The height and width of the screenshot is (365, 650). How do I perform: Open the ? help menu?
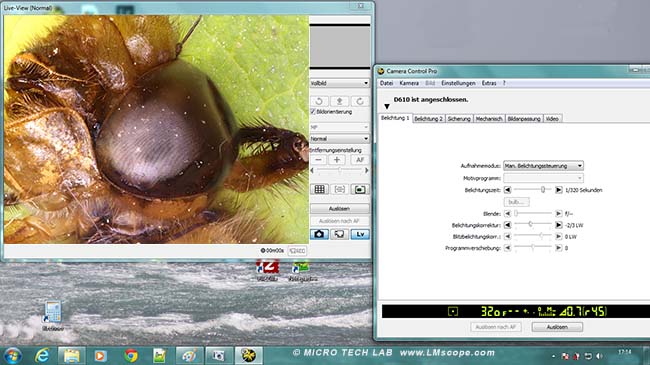[x=504, y=83]
